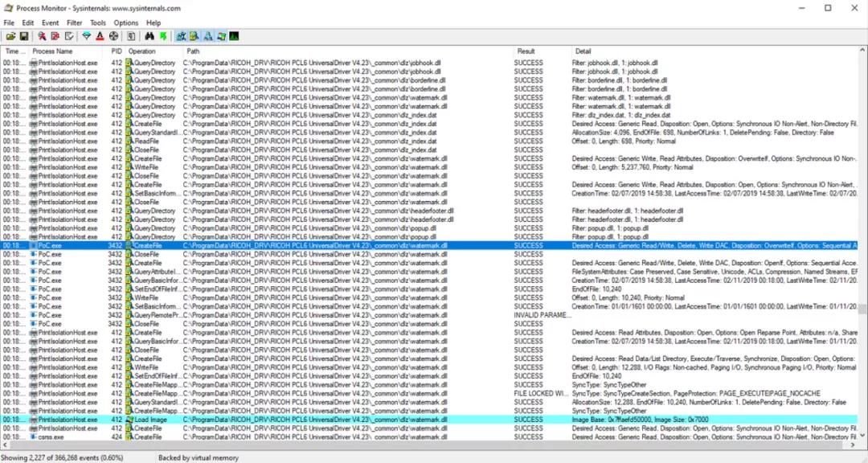Open the Highlight dialog from toolbar

pyautogui.click(x=100, y=36)
